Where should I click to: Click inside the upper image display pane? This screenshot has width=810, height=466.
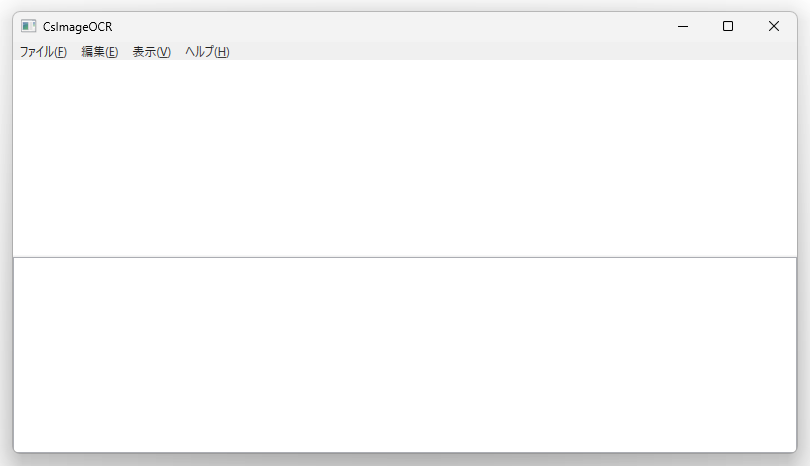click(405, 158)
